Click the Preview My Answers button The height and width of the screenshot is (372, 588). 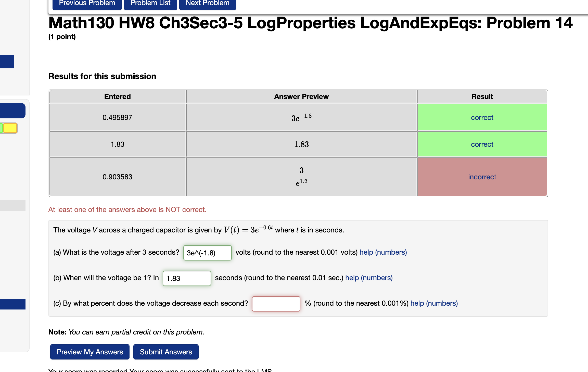point(90,352)
